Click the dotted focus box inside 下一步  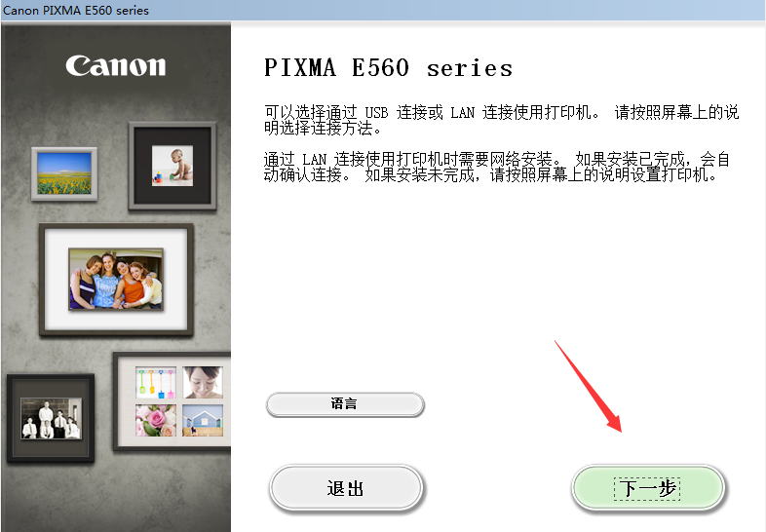[x=647, y=488]
